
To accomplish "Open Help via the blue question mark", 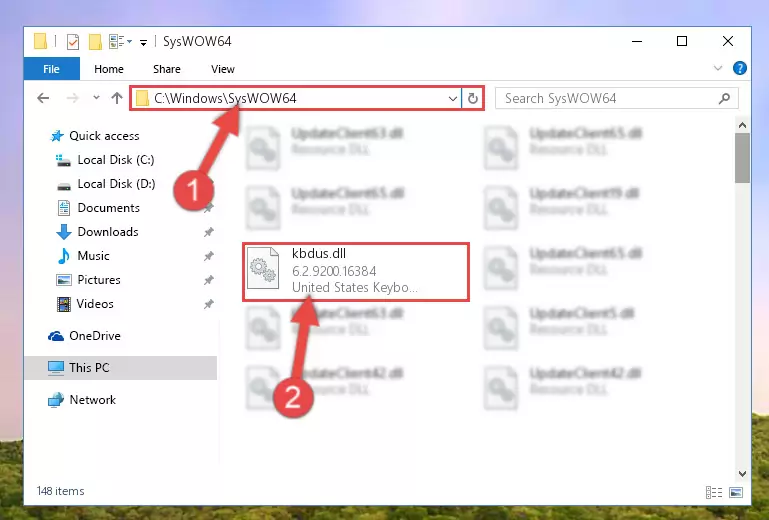I will [x=740, y=68].
